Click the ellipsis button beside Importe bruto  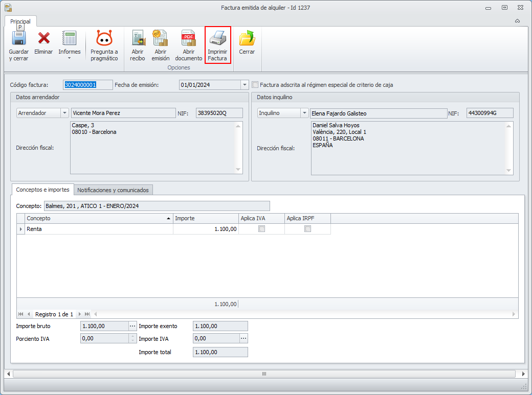point(132,326)
